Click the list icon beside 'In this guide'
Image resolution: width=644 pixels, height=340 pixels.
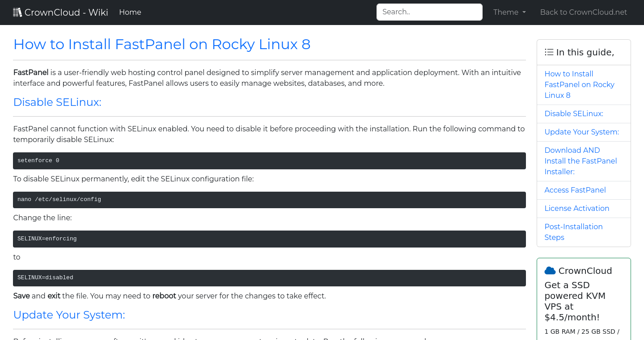pos(549,52)
